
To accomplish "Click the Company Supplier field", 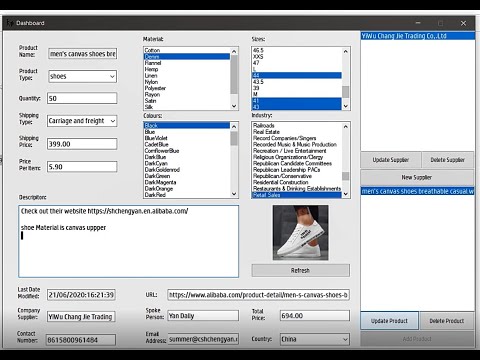I will click(x=81, y=317).
